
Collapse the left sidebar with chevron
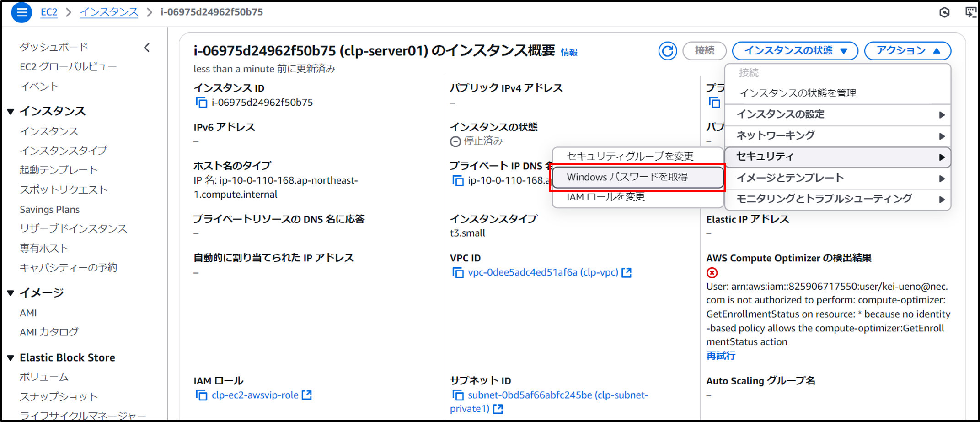coord(147,48)
